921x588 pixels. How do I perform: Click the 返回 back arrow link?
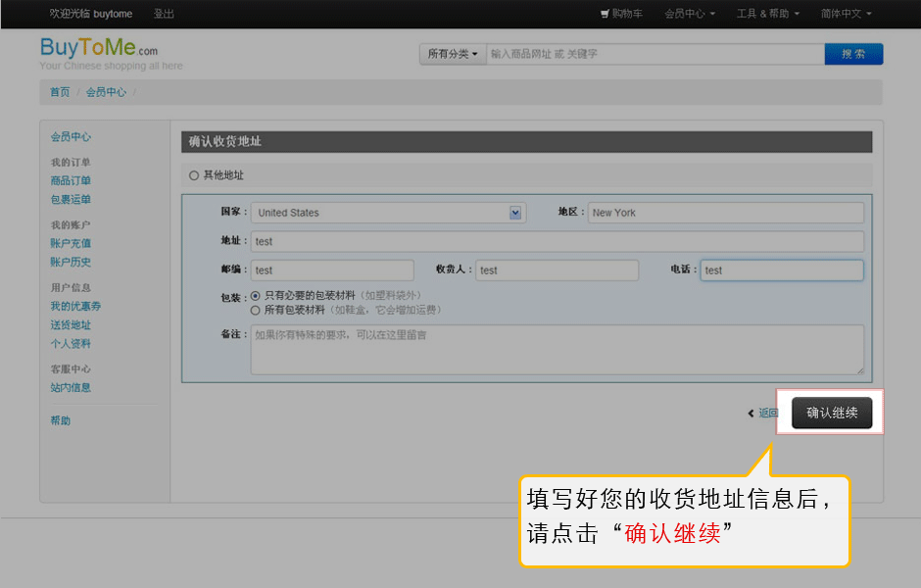(x=763, y=414)
